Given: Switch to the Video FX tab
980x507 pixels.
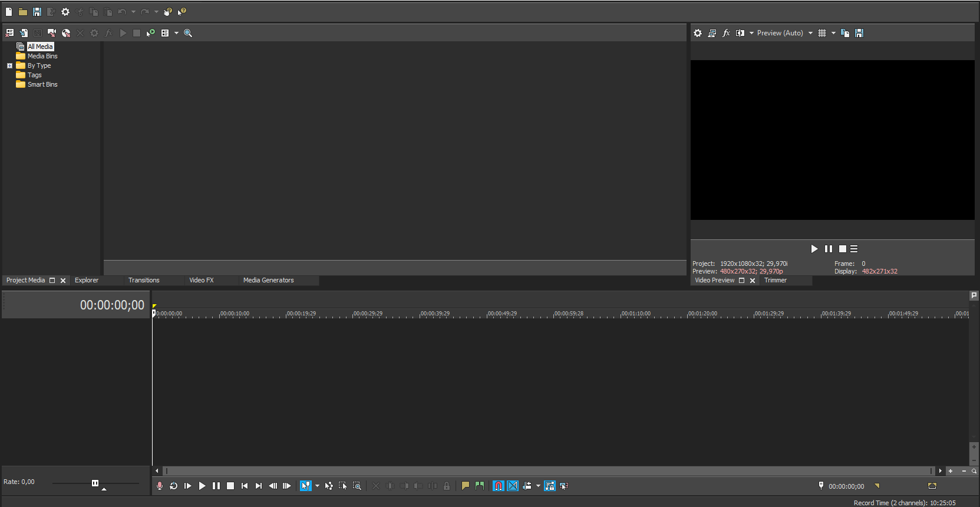Looking at the screenshot, I should (202, 280).
